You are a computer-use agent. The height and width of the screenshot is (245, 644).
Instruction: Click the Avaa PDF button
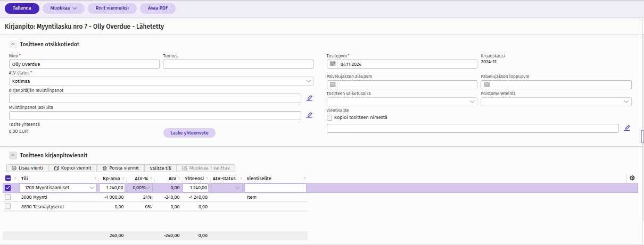tap(158, 9)
